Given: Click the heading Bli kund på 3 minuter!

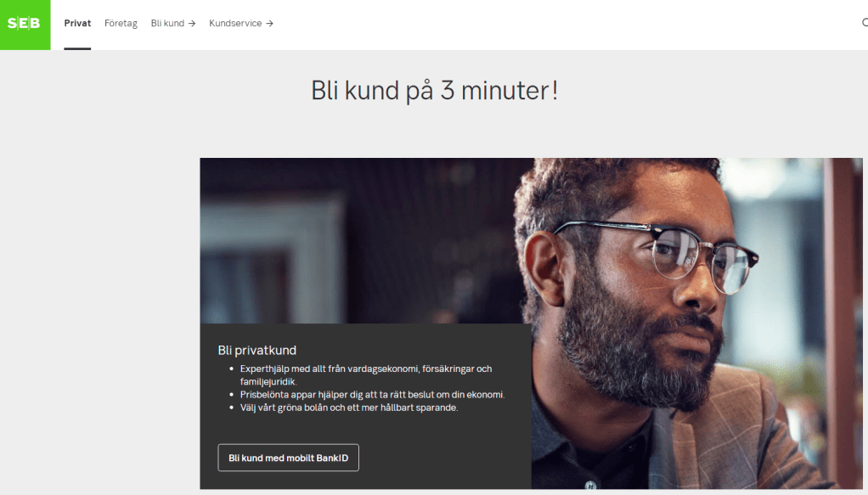Looking at the screenshot, I should tap(435, 90).
